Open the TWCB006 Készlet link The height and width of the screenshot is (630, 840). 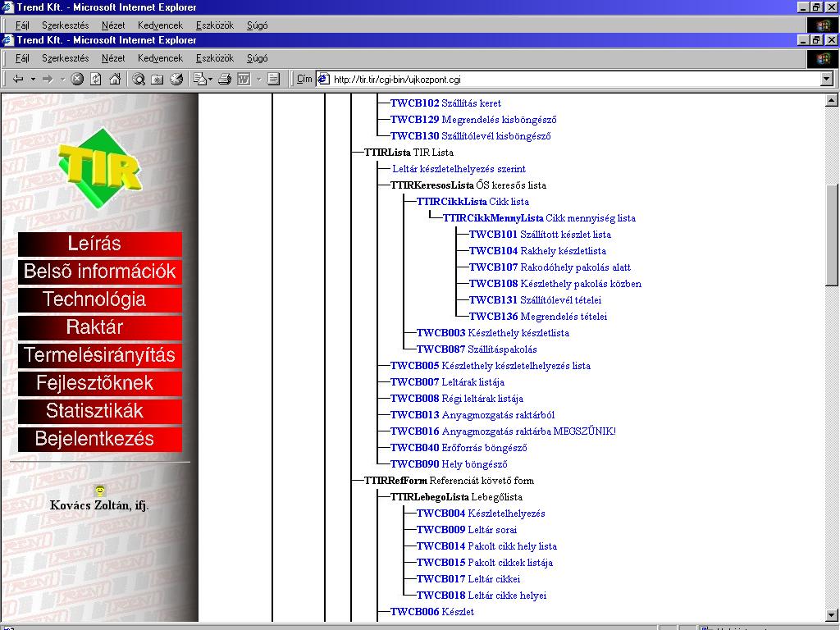[x=431, y=612]
